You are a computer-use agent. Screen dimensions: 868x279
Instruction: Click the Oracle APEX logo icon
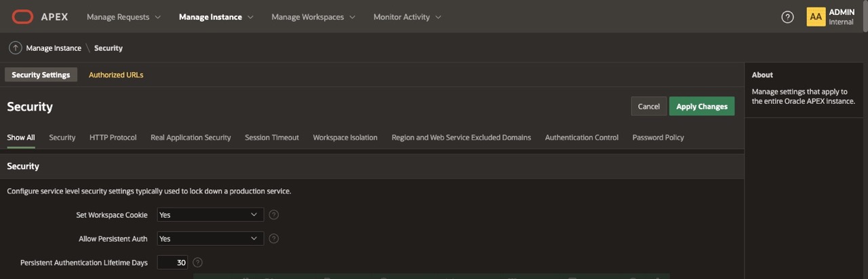[x=22, y=17]
